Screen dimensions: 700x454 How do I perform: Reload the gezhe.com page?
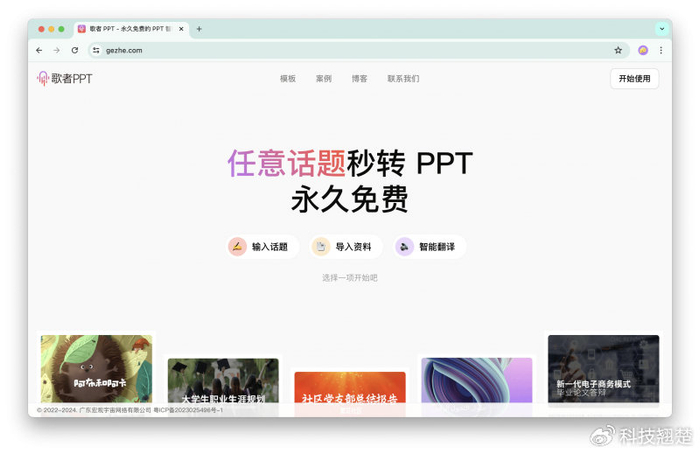tap(75, 50)
